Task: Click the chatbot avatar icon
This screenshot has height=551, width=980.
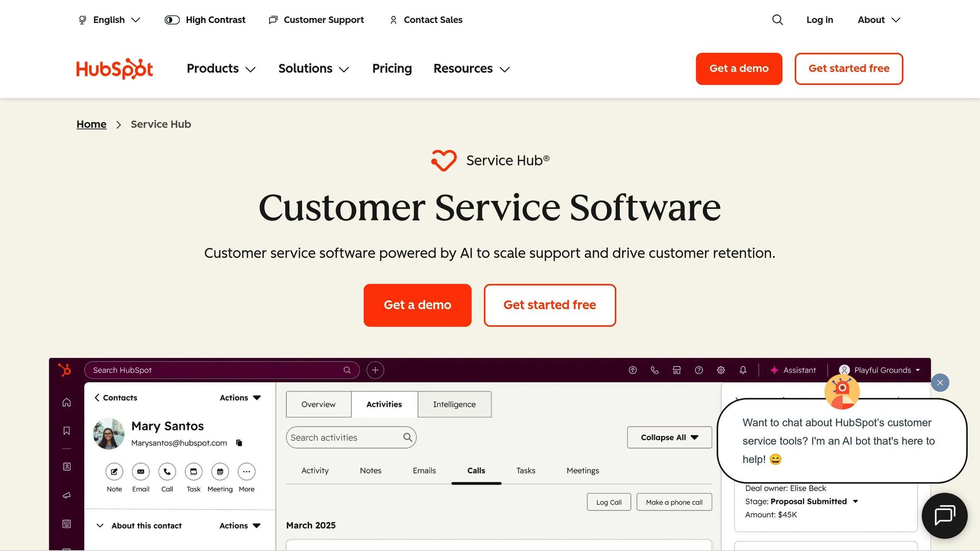Action: click(842, 392)
